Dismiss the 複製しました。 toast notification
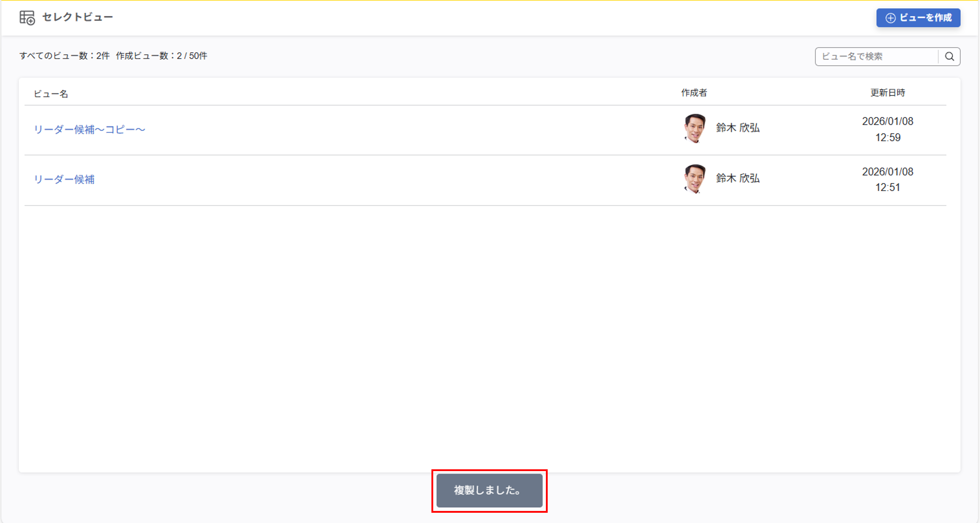980x523 pixels. [x=489, y=490]
